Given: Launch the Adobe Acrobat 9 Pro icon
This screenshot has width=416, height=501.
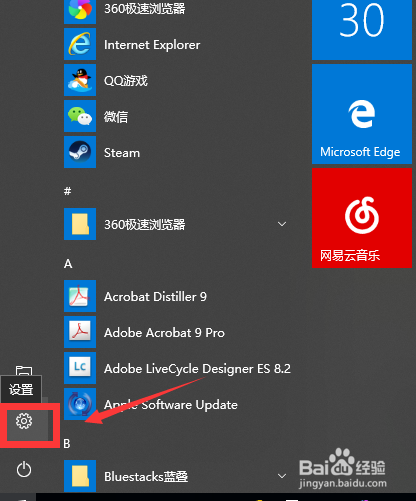Looking at the screenshot, I should pos(80,332).
